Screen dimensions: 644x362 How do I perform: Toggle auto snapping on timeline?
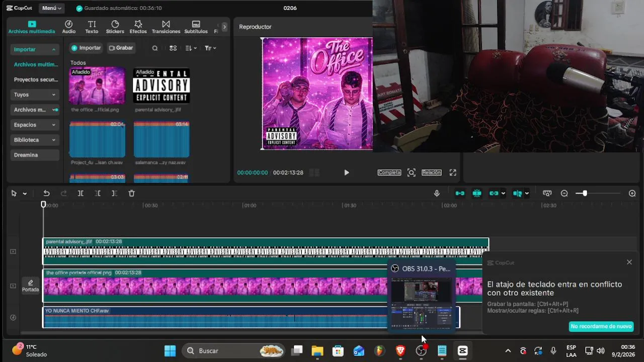click(477, 194)
